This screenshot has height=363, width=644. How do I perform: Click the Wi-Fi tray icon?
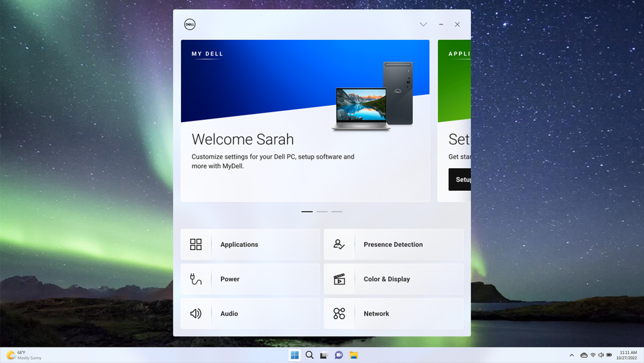pyautogui.click(x=592, y=355)
